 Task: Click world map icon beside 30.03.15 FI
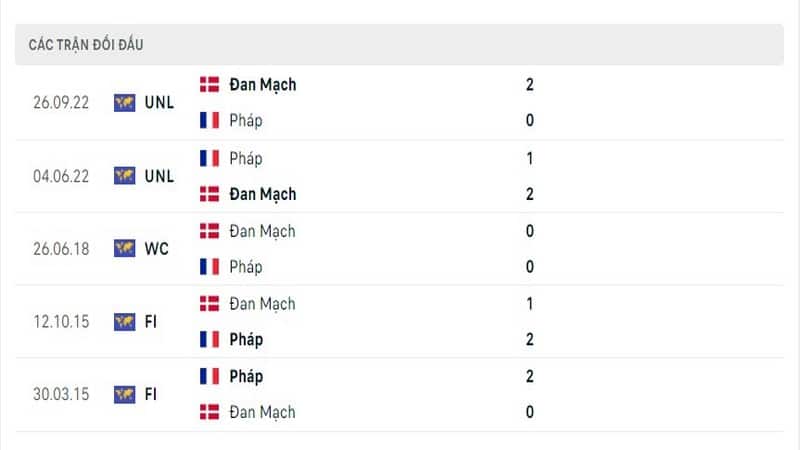[x=124, y=394]
